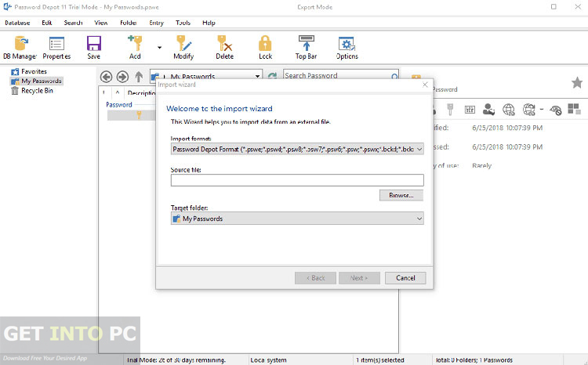Go up one folder level
588x365 pixels.
click(139, 77)
